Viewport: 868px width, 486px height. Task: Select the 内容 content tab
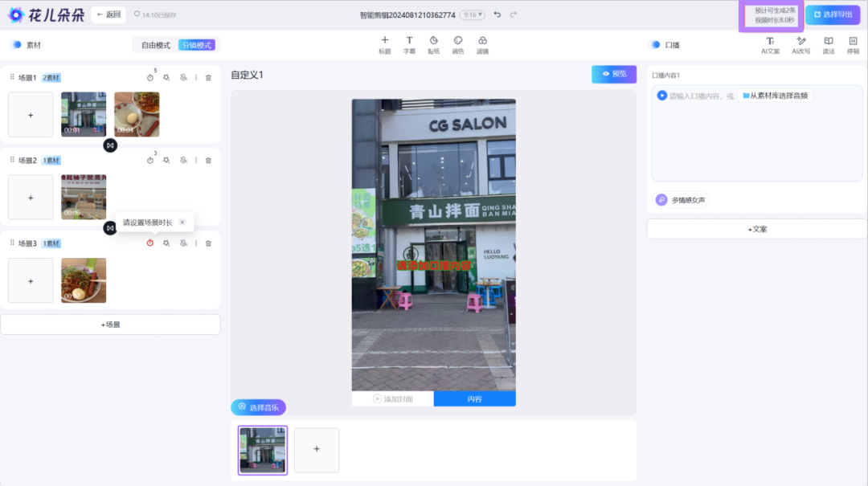pos(474,398)
